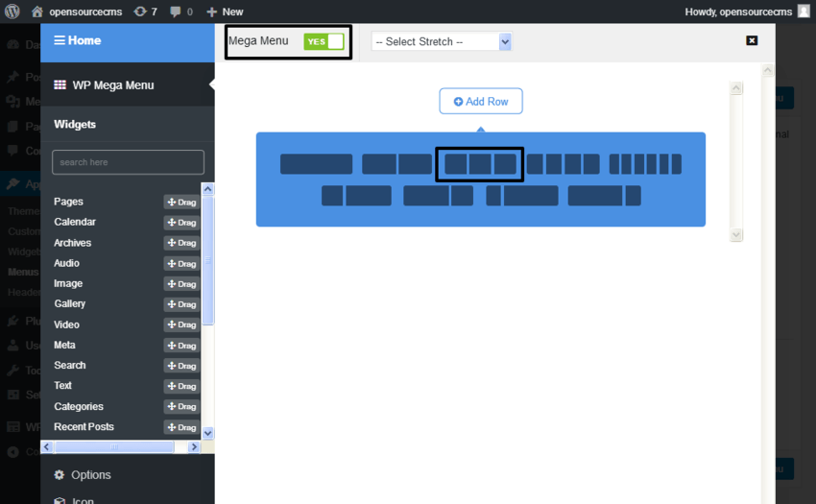Toggle the Mega Menu YES switch
This screenshot has height=504, width=816.
click(x=324, y=41)
